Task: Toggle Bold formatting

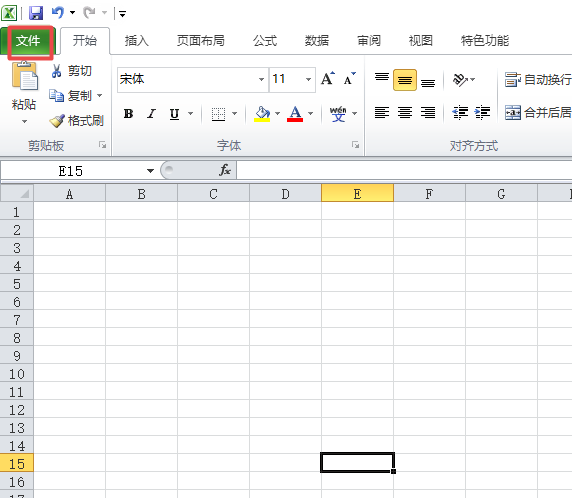Action: 128,114
